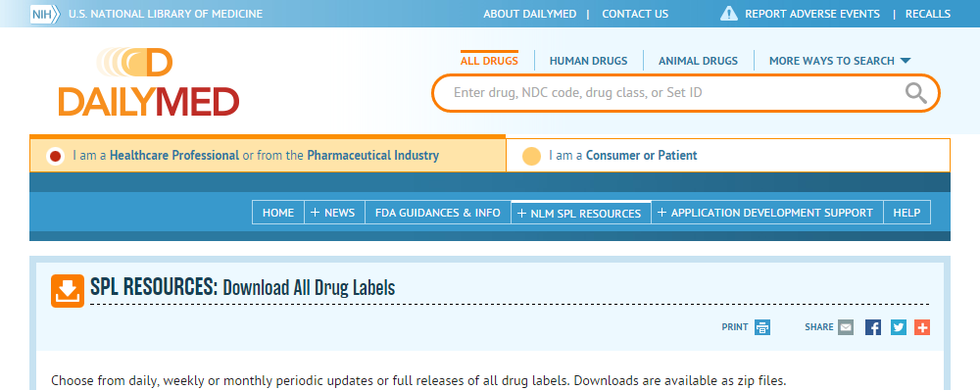Open the orange plus more-sharing icon
The image size is (980, 390).
[922, 327]
